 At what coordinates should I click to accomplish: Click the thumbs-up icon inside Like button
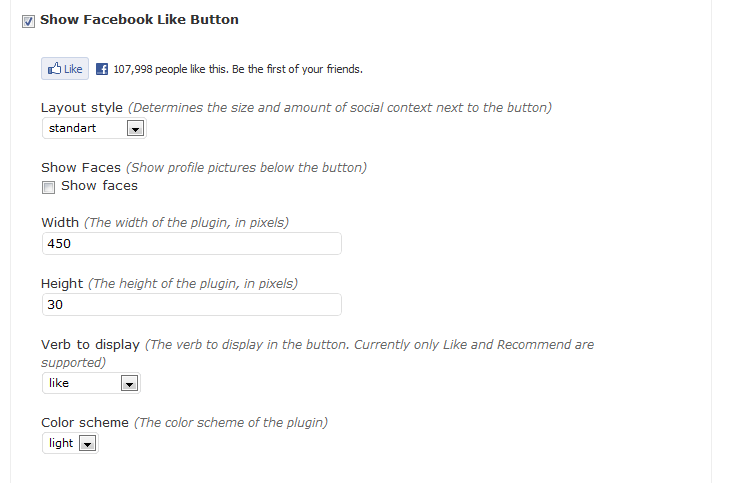[x=54, y=69]
